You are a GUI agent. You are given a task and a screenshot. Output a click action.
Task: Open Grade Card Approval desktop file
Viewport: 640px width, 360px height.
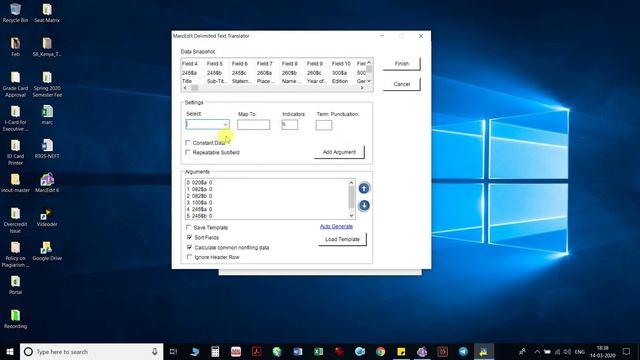pyautogui.click(x=16, y=84)
